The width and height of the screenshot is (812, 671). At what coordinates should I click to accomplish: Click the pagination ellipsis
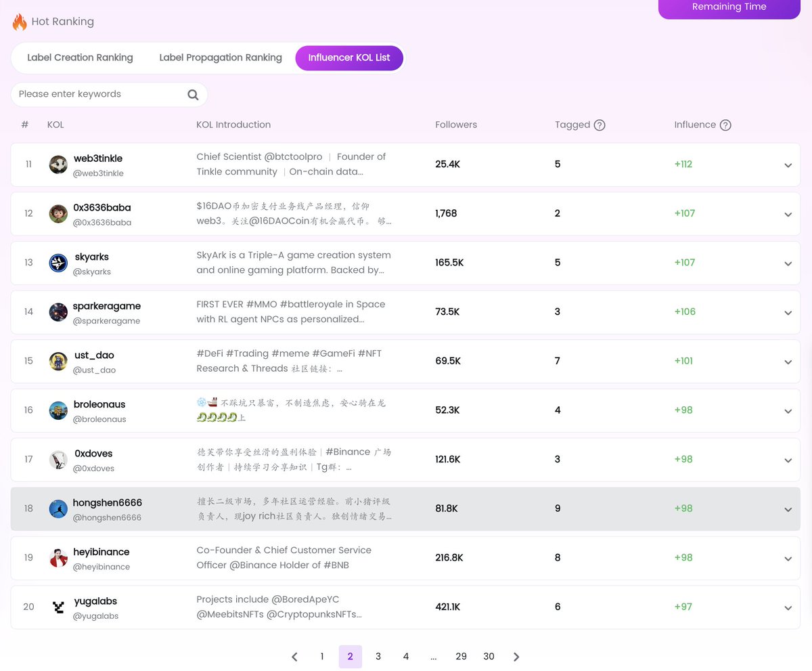(433, 657)
